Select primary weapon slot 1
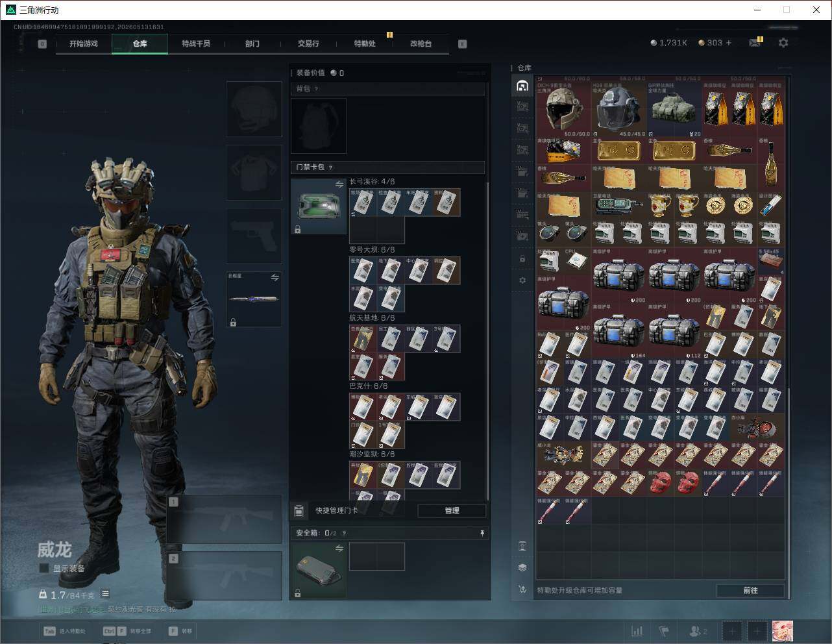This screenshot has width=832, height=644. (x=225, y=519)
